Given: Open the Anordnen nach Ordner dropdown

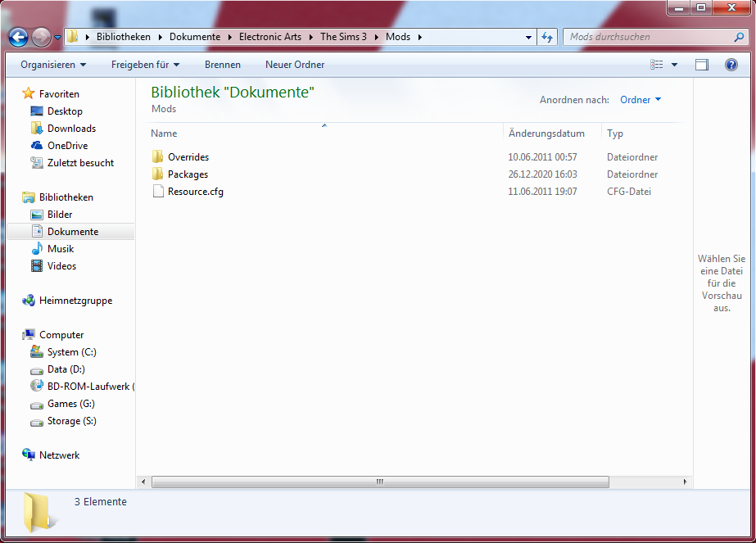Looking at the screenshot, I should (x=641, y=100).
